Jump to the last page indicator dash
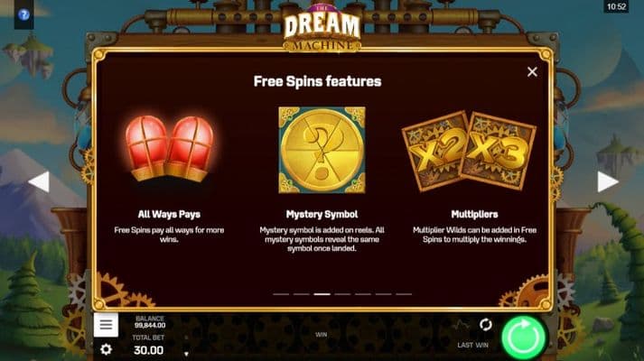This screenshot has height=361, width=644. pyautogui.click(x=404, y=294)
